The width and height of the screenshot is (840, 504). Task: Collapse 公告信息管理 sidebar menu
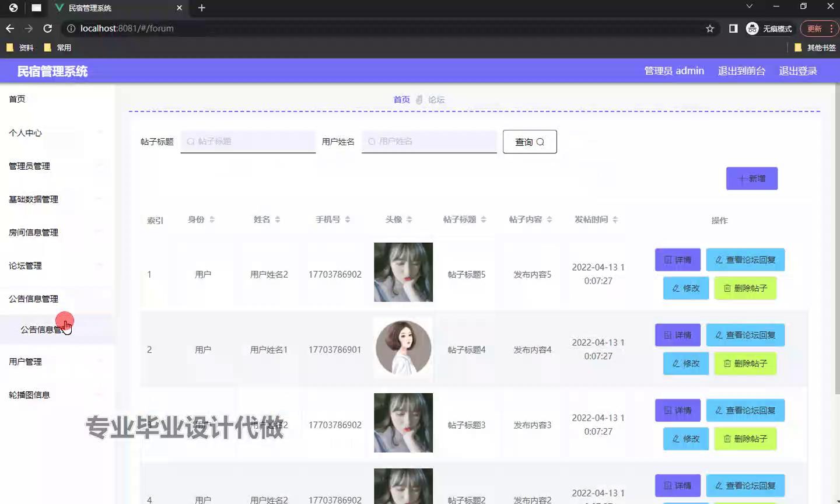point(57,299)
